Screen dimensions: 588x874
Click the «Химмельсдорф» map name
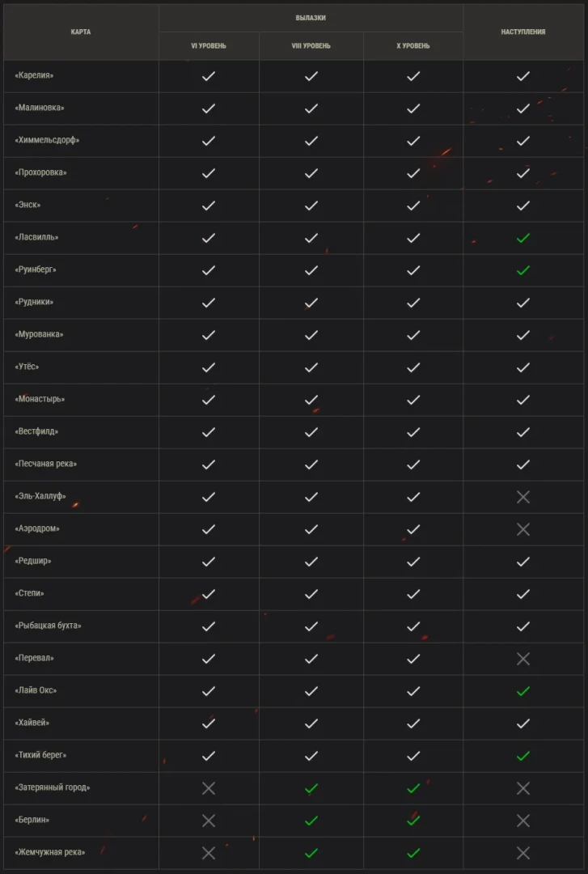click(47, 140)
